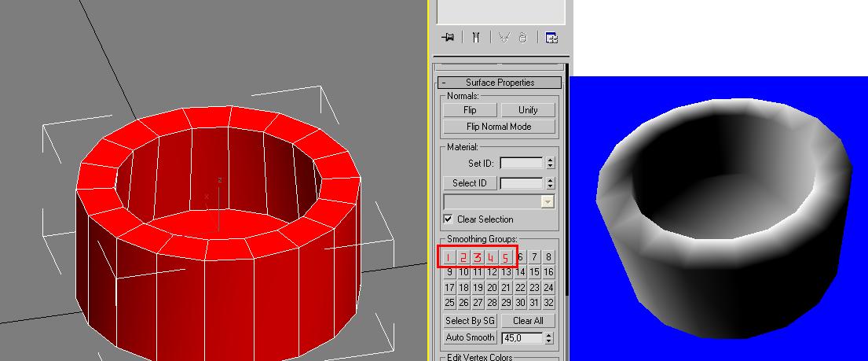The height and width of the screenshot is (361, 868).
Task: Toggle smoothing group 12
Action: [492, 272]
